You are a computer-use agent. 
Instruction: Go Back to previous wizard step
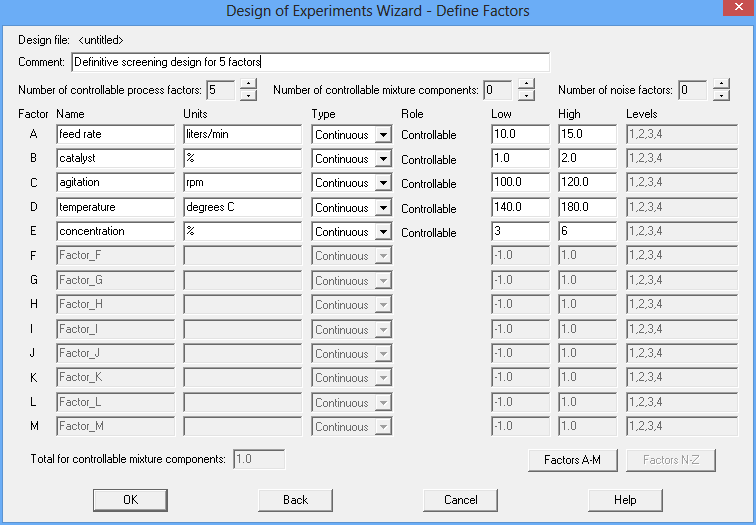point(295,500)
